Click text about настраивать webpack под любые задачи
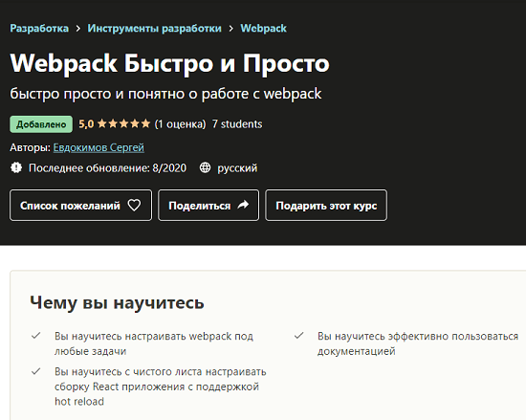 (154, 343)
